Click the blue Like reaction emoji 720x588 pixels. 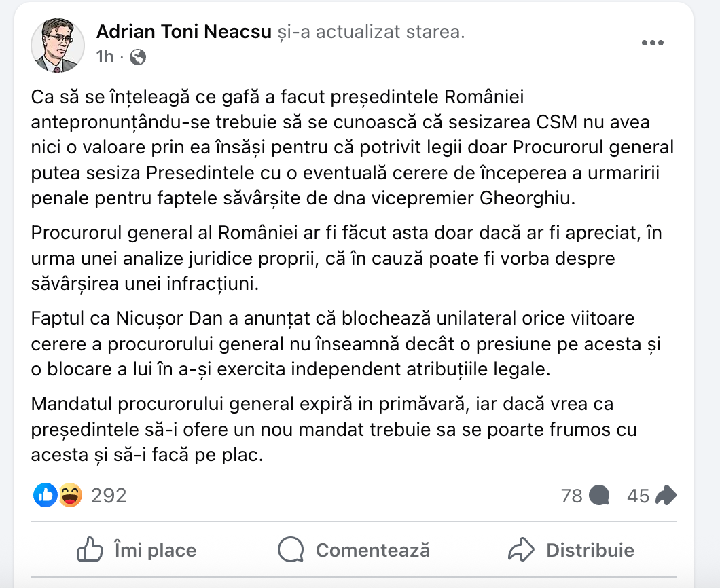[45, 496]
